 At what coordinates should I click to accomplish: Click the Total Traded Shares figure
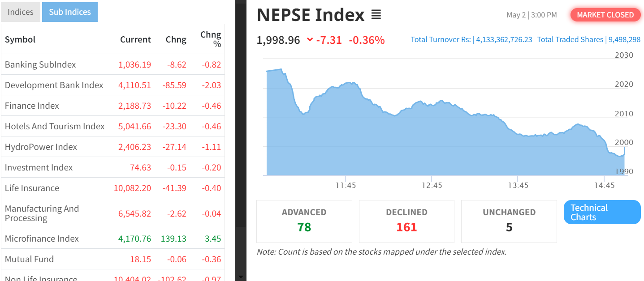624,39
